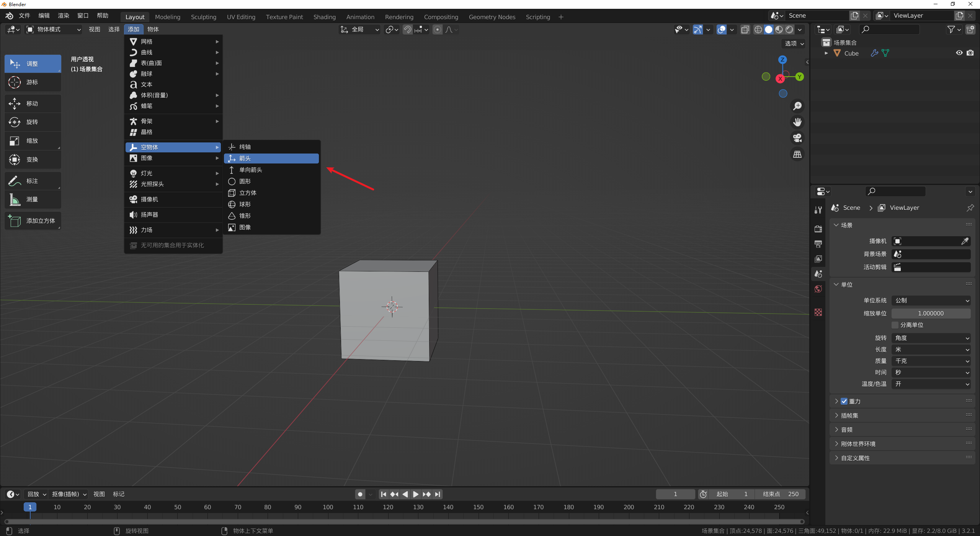980x536 pixels.
Task: Expand the 音频 panel
Action: click(847, 430)
